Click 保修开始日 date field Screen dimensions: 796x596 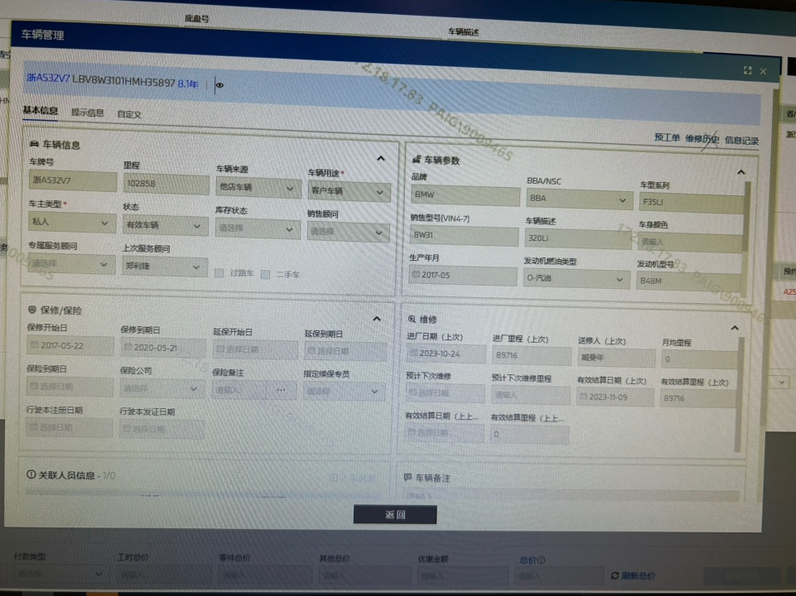pos(70,345)
